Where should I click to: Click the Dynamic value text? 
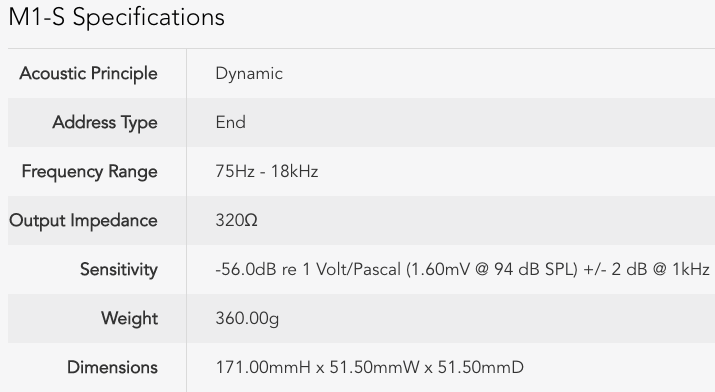[249, 74]
